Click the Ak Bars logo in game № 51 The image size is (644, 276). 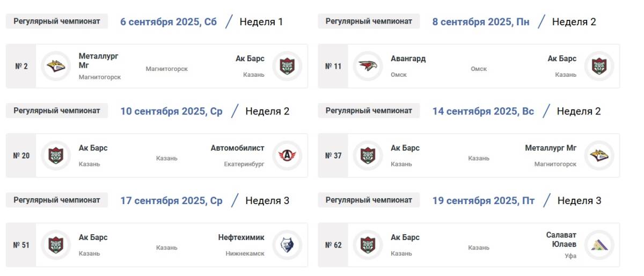click(56, 245)
